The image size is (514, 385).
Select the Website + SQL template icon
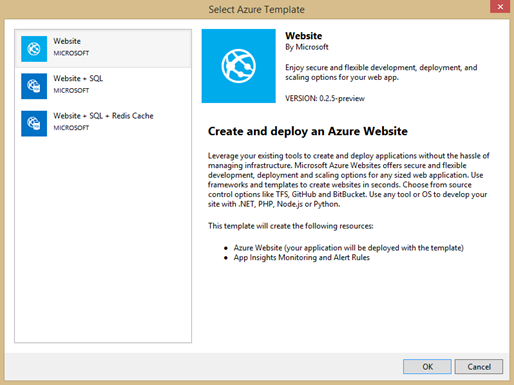coord(34,86)
